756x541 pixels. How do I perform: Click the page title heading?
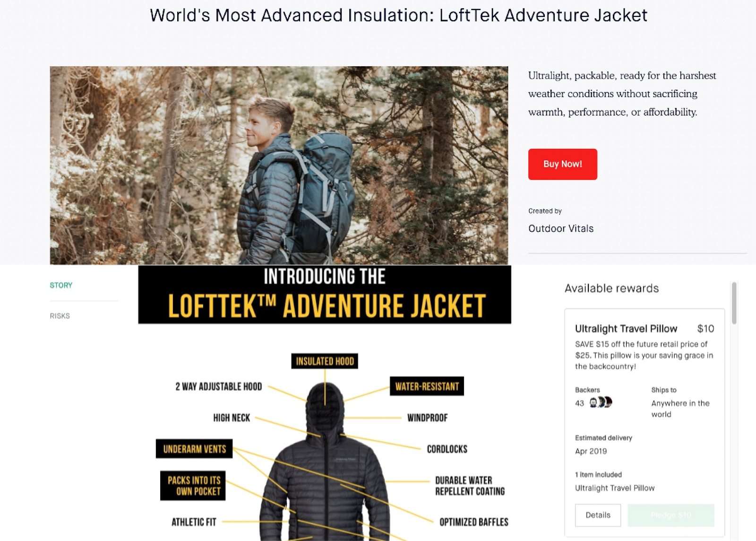(x=398, y=15)
